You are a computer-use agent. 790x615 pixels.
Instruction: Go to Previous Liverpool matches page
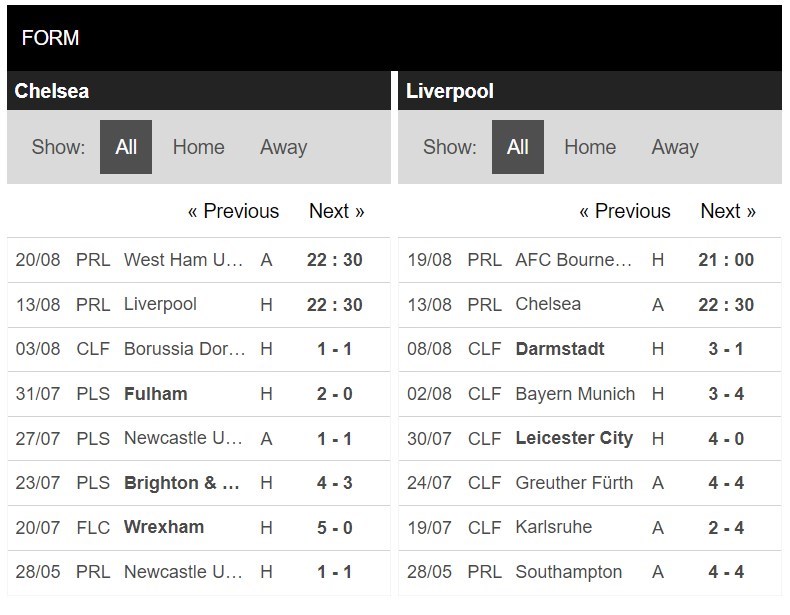pyautogui.click(x=625, y=211)
